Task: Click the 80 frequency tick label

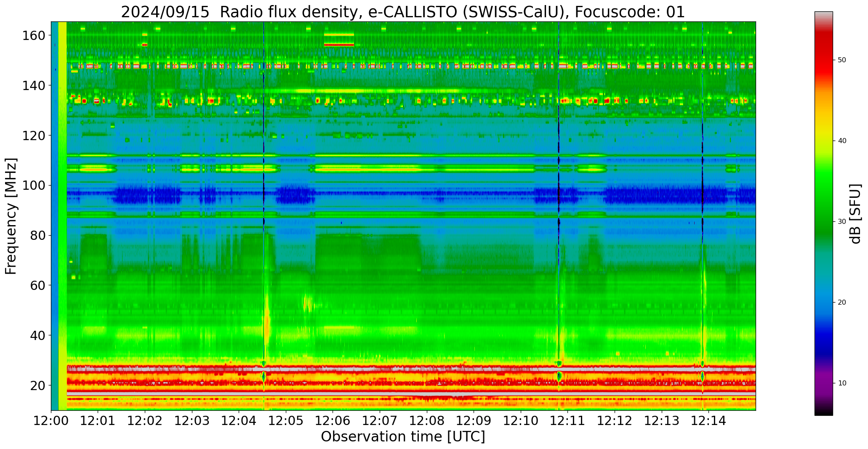Action: [38, 235]
